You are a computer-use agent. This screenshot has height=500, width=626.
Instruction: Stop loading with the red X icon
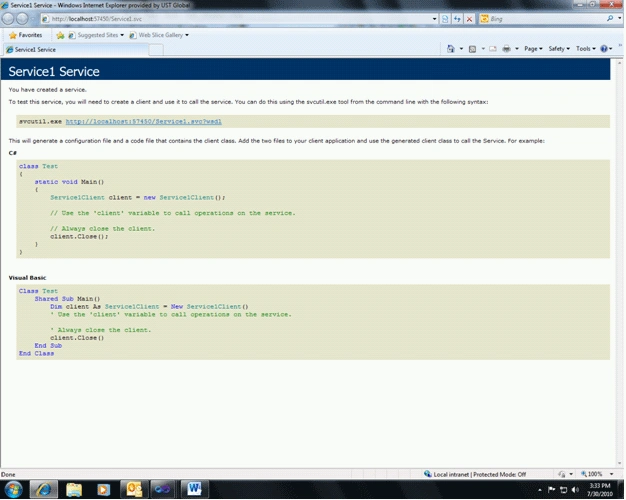coord(470,19)
